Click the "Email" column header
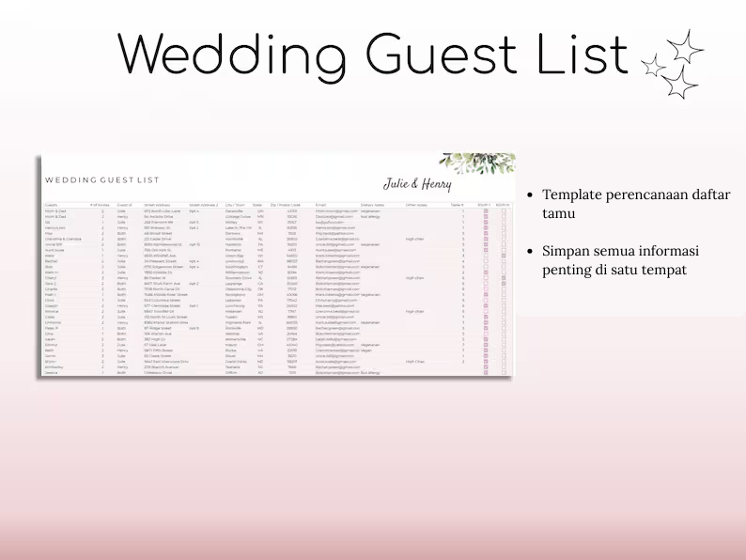 pyautogui.click(x=320, y=205)
